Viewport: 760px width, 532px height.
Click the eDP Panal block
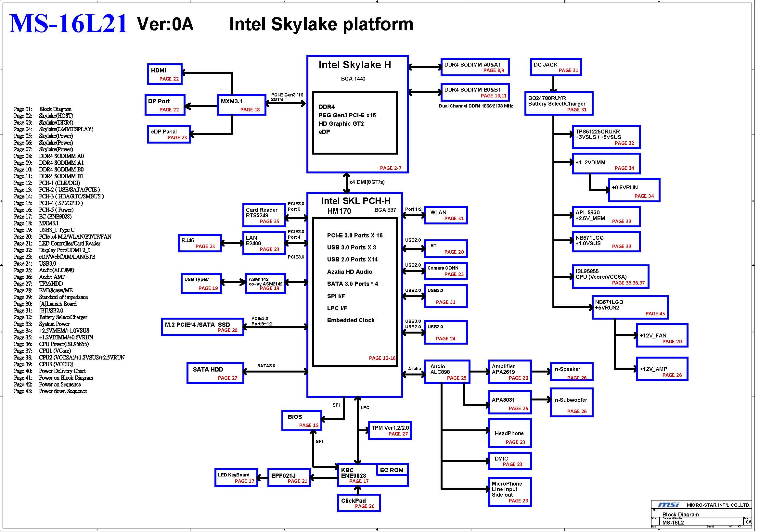[x=169, y=134]
